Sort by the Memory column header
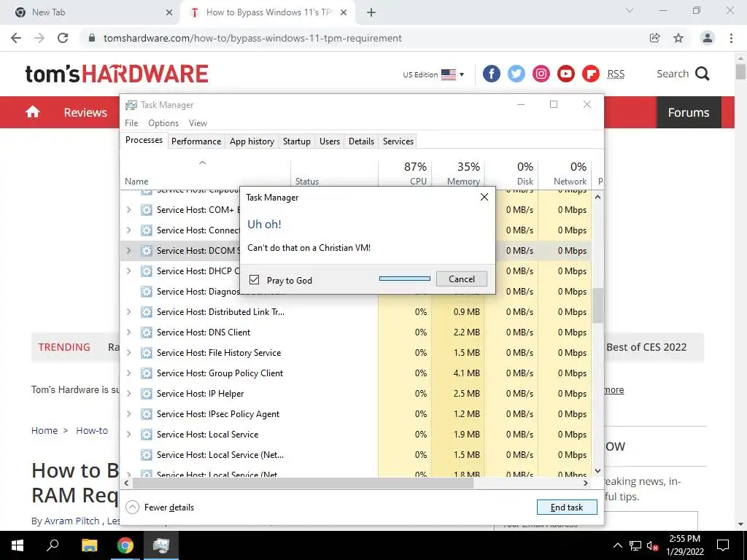747x560 pixels. point(458,174)
